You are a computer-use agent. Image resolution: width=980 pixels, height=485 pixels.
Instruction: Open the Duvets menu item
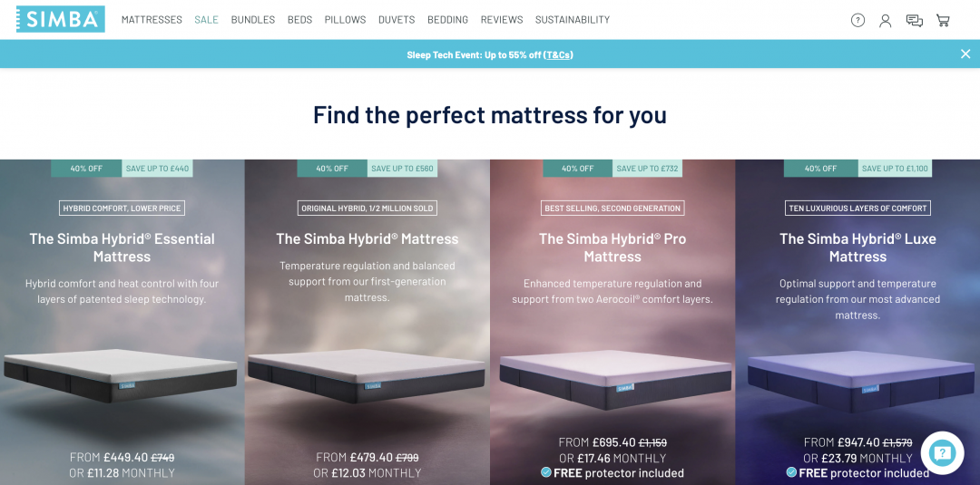397,20
